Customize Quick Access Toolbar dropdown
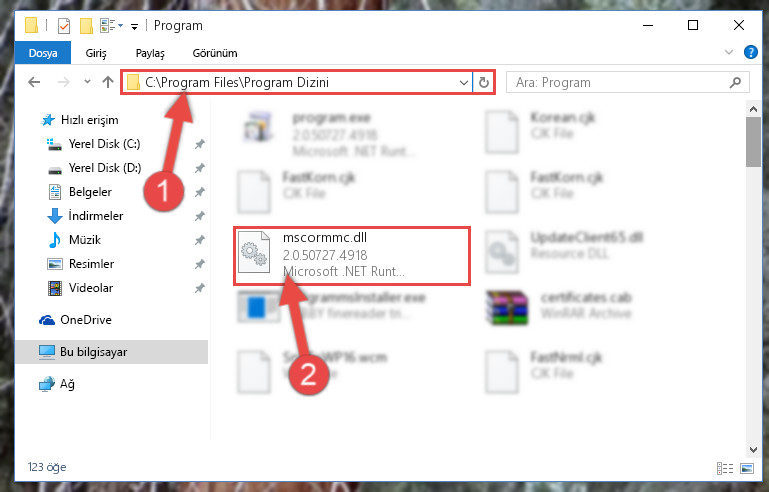Viewport: 769px width, 492px height. (134, 26)
